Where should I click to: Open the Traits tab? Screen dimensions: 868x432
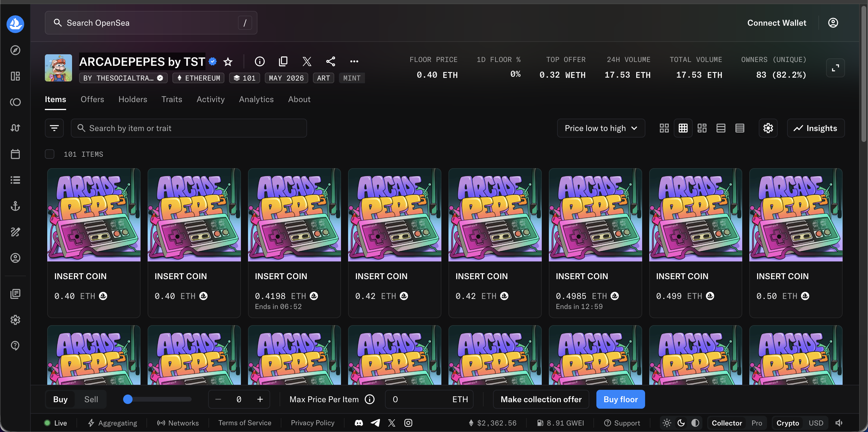172,99
